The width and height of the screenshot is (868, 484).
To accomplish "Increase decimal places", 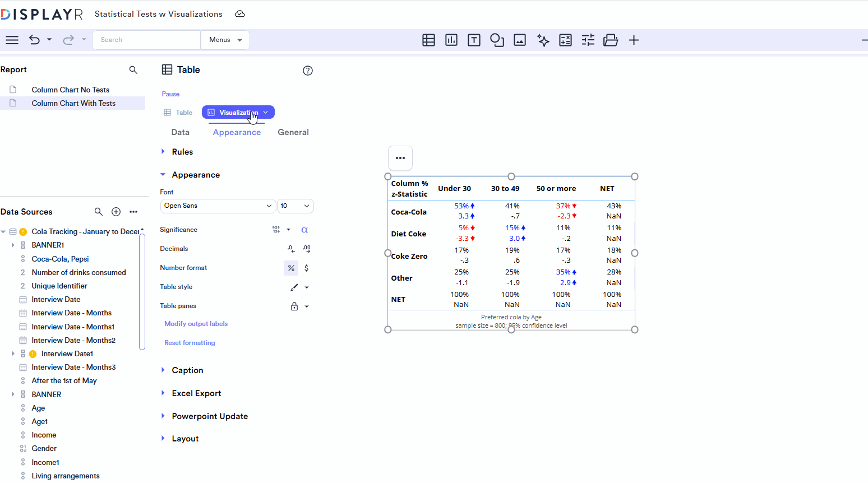I will tap(307, 249).
